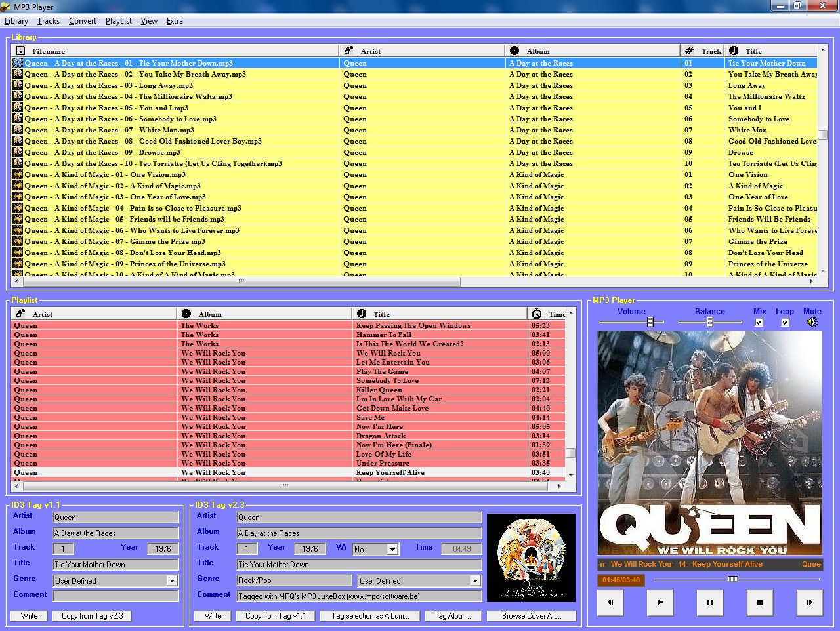This screenshot has height=631, width=840.
Task: Skip to the next track
Action: (x=809, y=603)
